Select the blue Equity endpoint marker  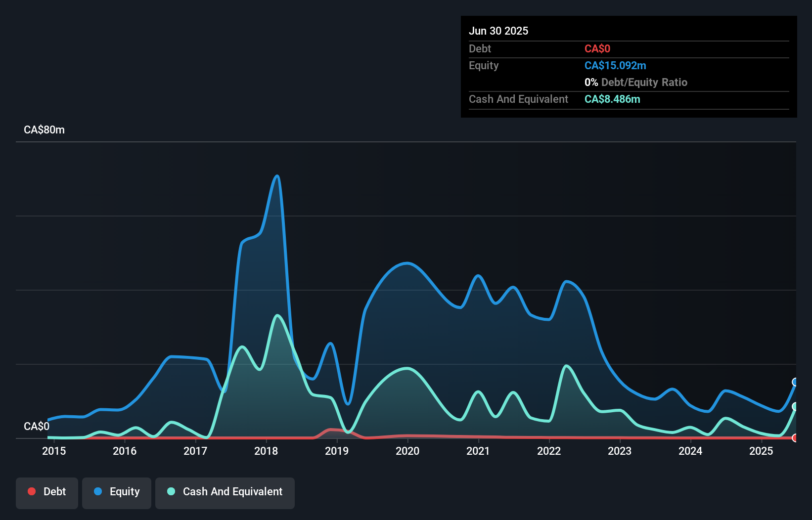[x=795, y=382]
